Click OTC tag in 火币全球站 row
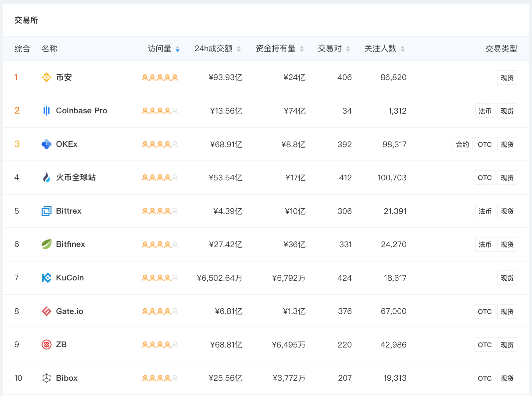 tap(485, 177)
